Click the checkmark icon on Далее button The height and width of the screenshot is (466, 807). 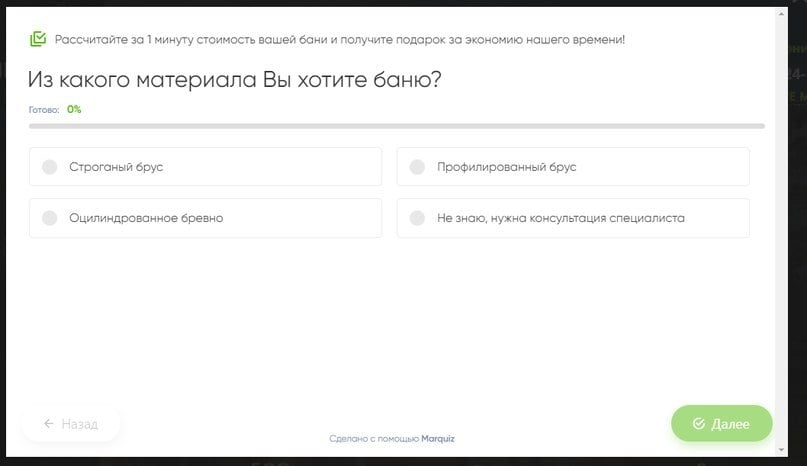pyautogui.click(x=699, y=424)
